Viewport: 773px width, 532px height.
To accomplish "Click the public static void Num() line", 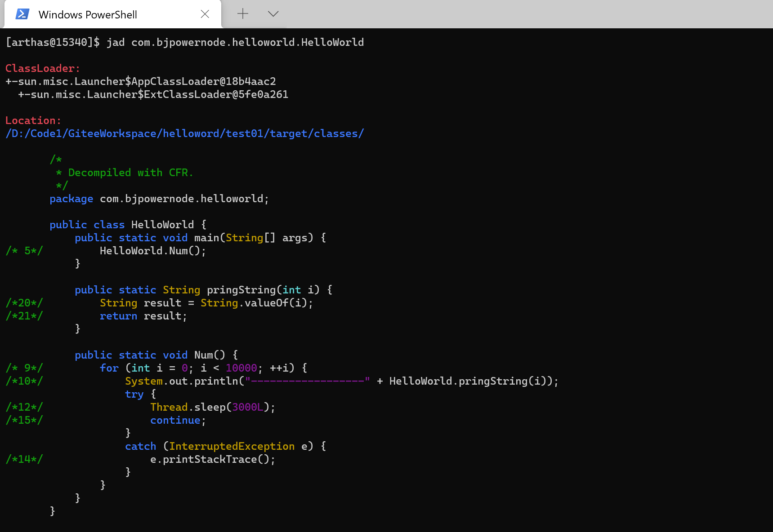I will click(x=156, y=355).
